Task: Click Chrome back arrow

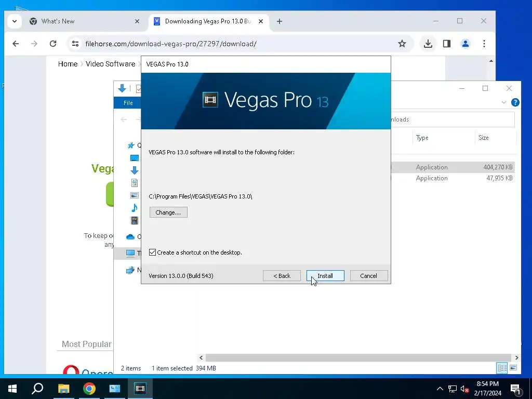Action: coord(16,44)
